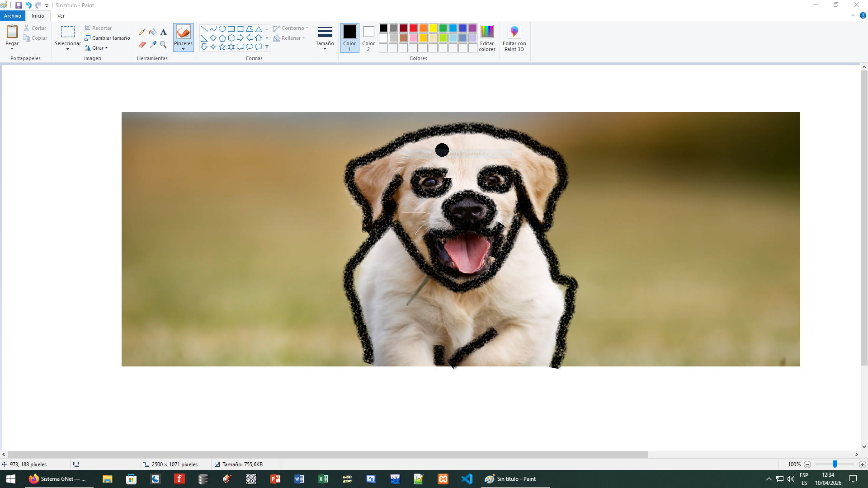
Task: Expand the Seleccionar dropdown arrow
Action: [68, 49]
